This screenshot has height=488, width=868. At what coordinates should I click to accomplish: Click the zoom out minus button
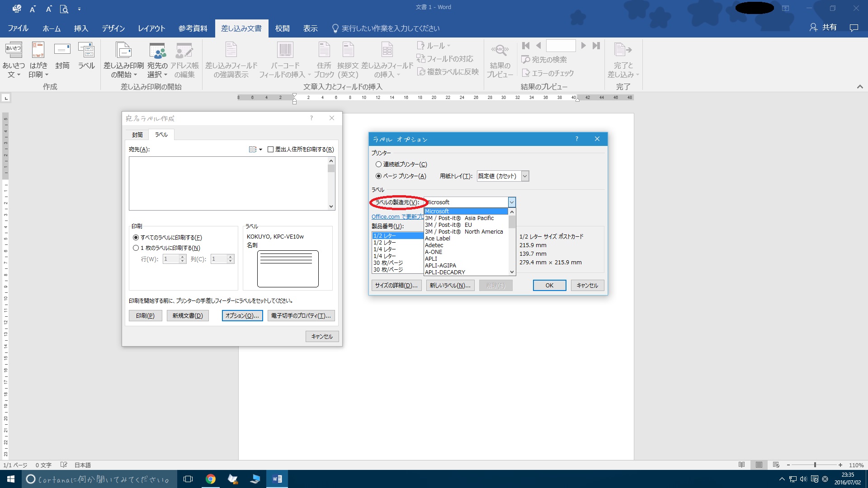(788, 465)
